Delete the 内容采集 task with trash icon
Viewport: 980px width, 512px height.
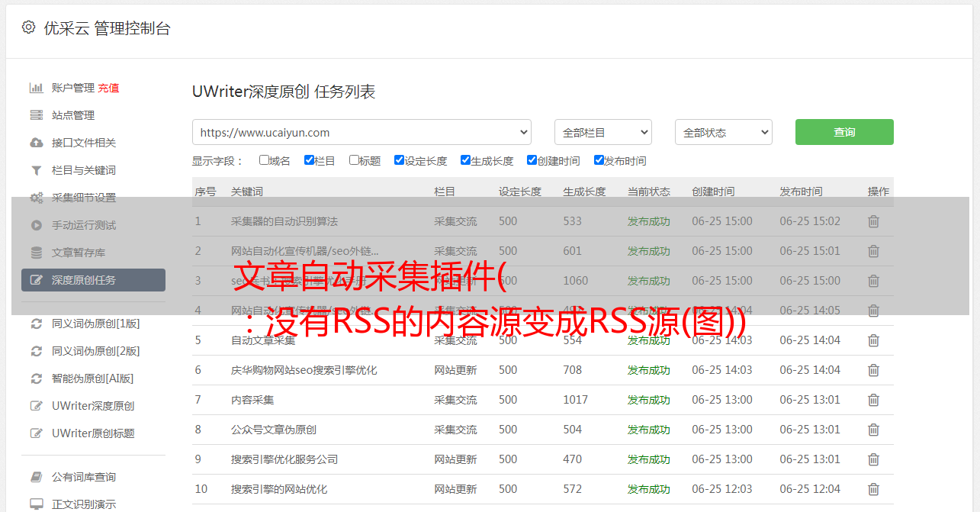tap(874, 400)
